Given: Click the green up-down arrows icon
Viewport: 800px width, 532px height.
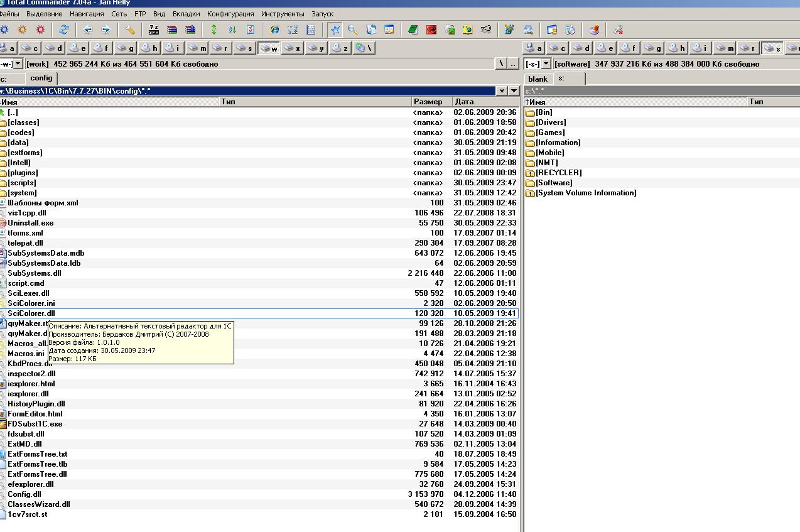Looking at the screenshot, I should click(x=214, y=30).
